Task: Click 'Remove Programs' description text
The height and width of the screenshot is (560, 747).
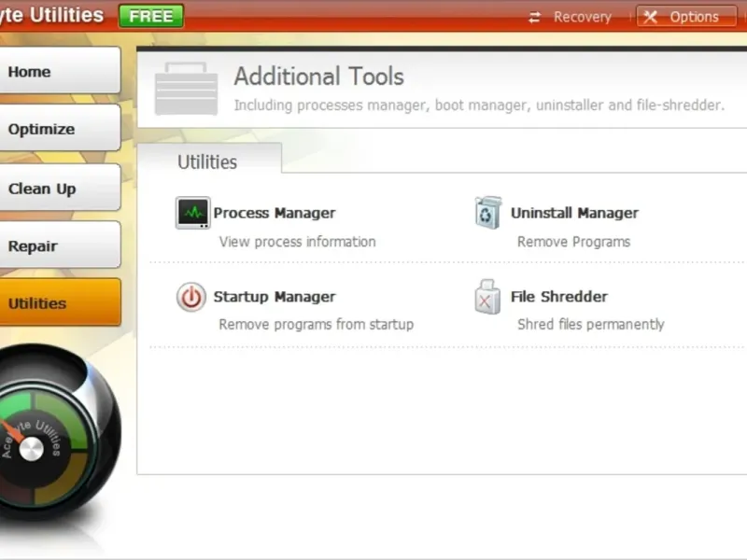Action: 573,242
